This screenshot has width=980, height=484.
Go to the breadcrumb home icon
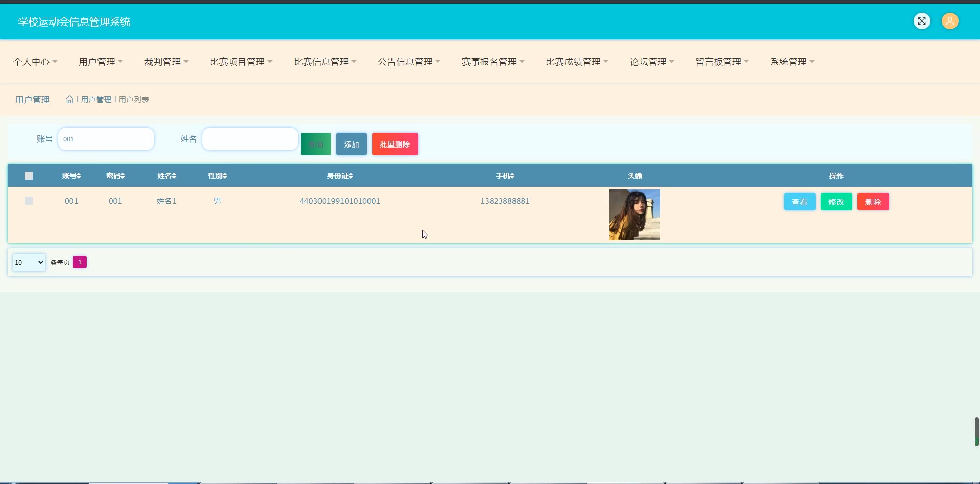[x=70, y=100]
